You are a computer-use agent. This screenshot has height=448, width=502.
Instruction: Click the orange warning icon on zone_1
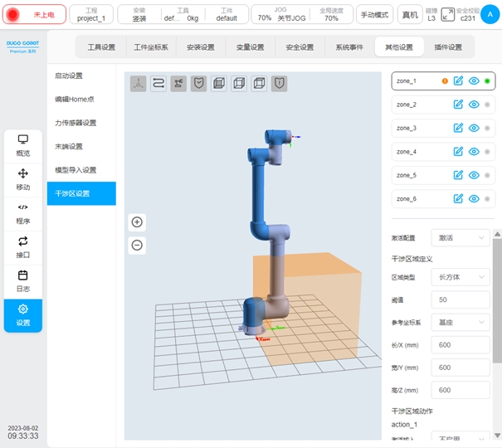(x=445, y=81)
